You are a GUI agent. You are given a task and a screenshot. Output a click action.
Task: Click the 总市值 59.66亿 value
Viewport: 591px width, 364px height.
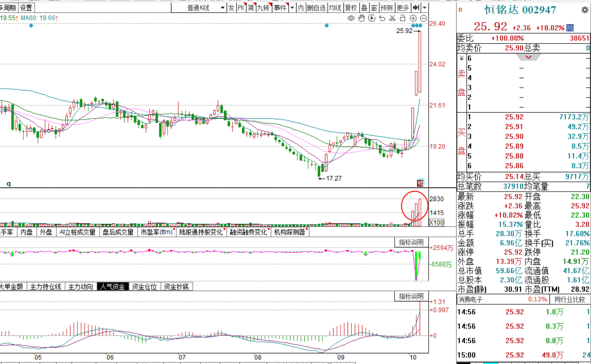click(x=509, y=271)
